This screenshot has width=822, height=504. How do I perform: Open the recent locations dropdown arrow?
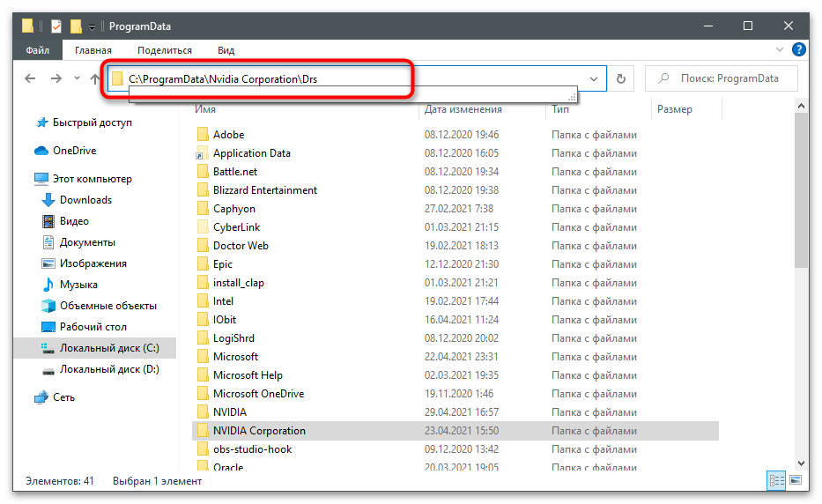click(77, 78)
